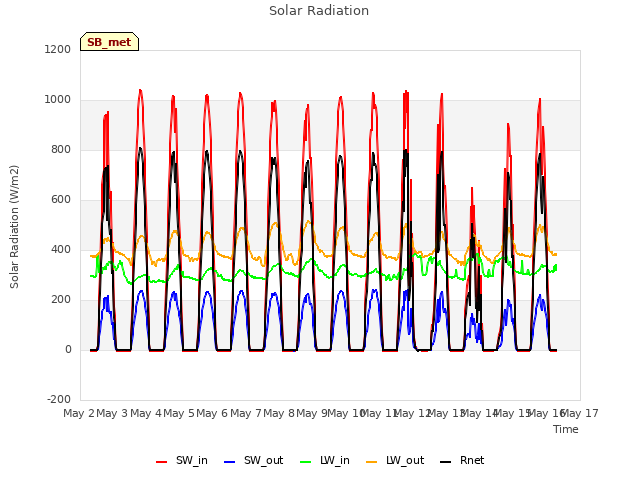Click the black Rnet legend color marker
The image size is (640, 480).
[x=446, y=462]
